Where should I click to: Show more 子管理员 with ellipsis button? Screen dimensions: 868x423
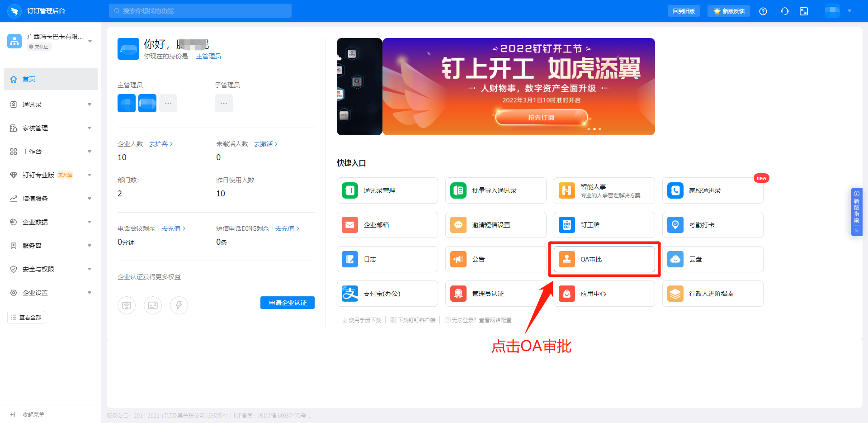[x=224, y=103]
